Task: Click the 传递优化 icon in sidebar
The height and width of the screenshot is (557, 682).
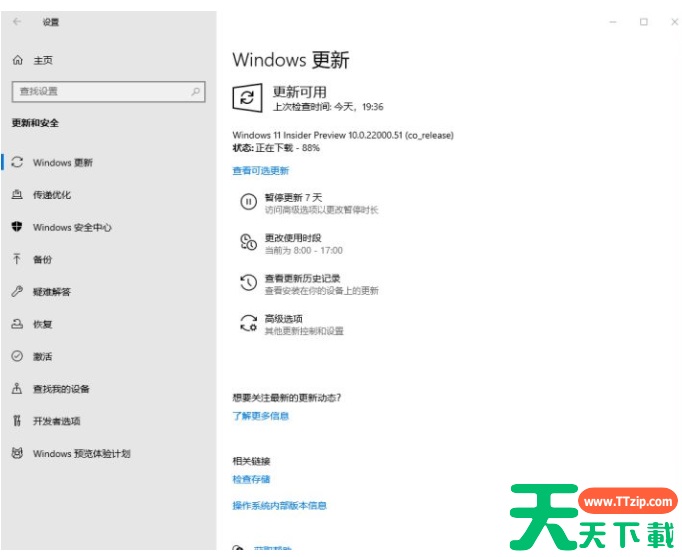Action: coord(17,194)
